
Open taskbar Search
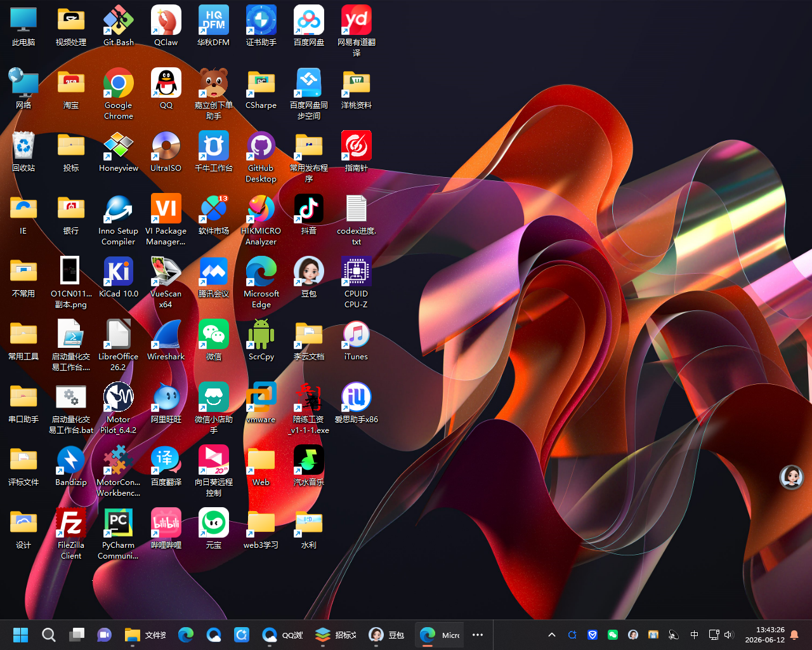[x=49, y=635]
